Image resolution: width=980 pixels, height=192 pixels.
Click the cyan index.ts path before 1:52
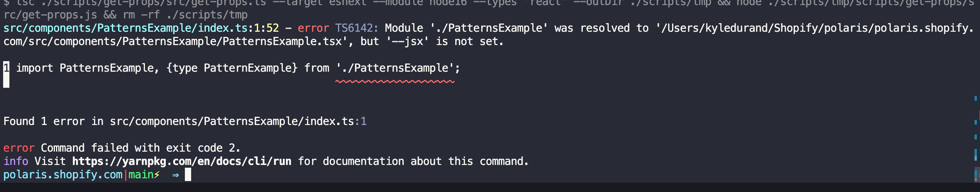(x=125, y=28)
